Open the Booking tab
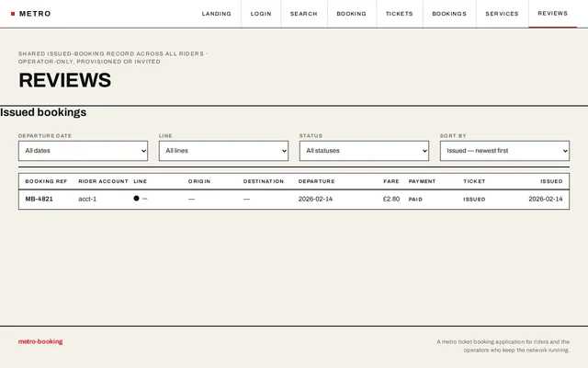Image resolution: width=588 pixels, height=368 pixels. [x=351, y=14]
